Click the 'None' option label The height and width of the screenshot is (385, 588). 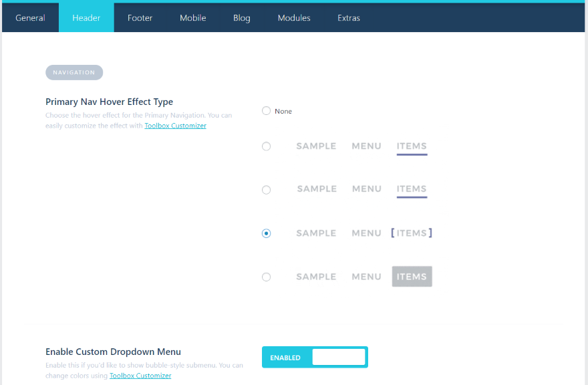coord(283,112)
